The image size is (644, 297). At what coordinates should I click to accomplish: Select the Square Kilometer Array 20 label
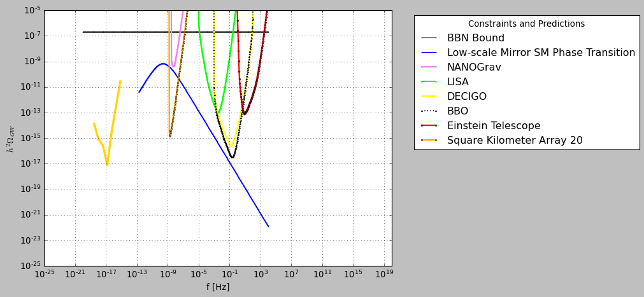[514, 141]
